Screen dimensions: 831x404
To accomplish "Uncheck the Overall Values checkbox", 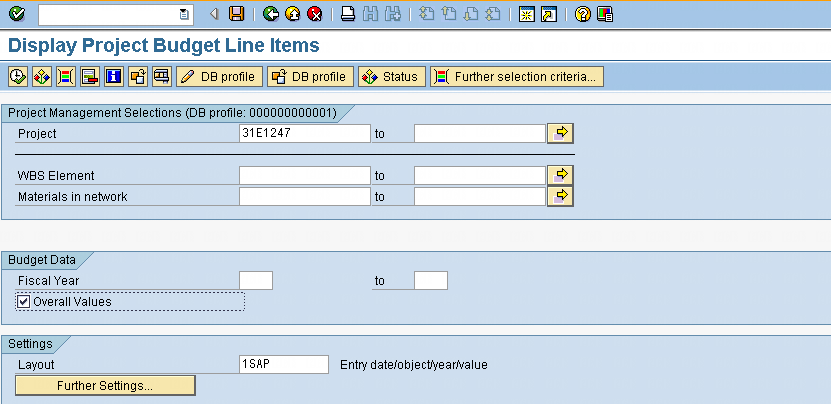I will [23, 302].
